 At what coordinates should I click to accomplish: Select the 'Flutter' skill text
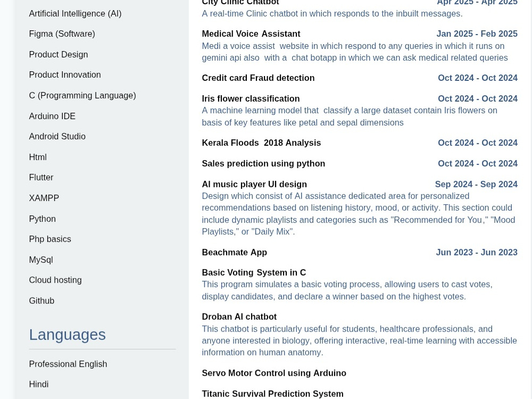coord(41,178)
